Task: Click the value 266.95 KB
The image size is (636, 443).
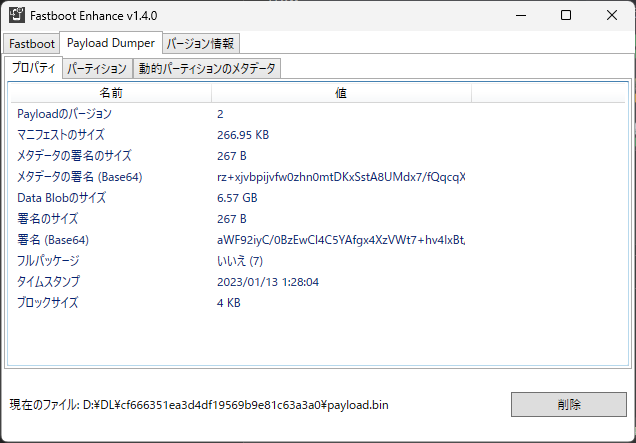Action: [x=243, y=135]
